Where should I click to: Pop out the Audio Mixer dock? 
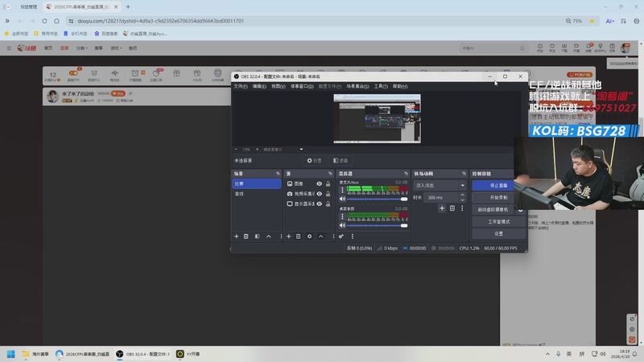click(x=406, y=174)
